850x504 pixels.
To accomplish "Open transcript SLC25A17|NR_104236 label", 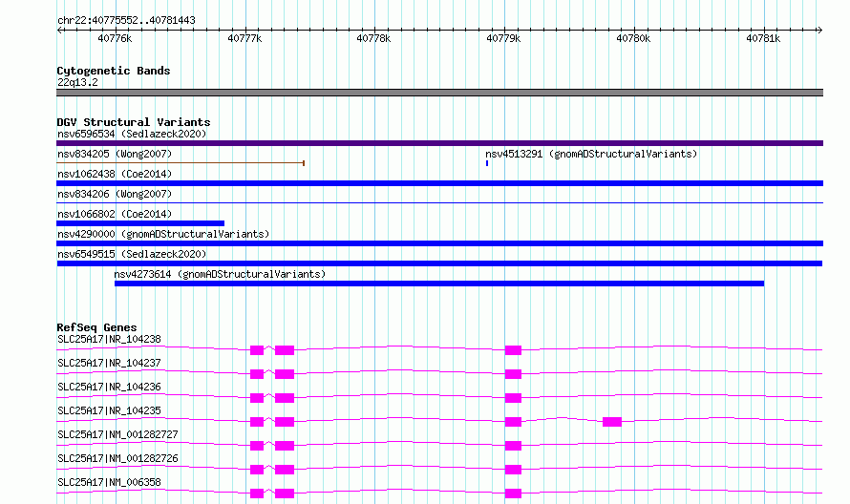I will pos(109,387).
